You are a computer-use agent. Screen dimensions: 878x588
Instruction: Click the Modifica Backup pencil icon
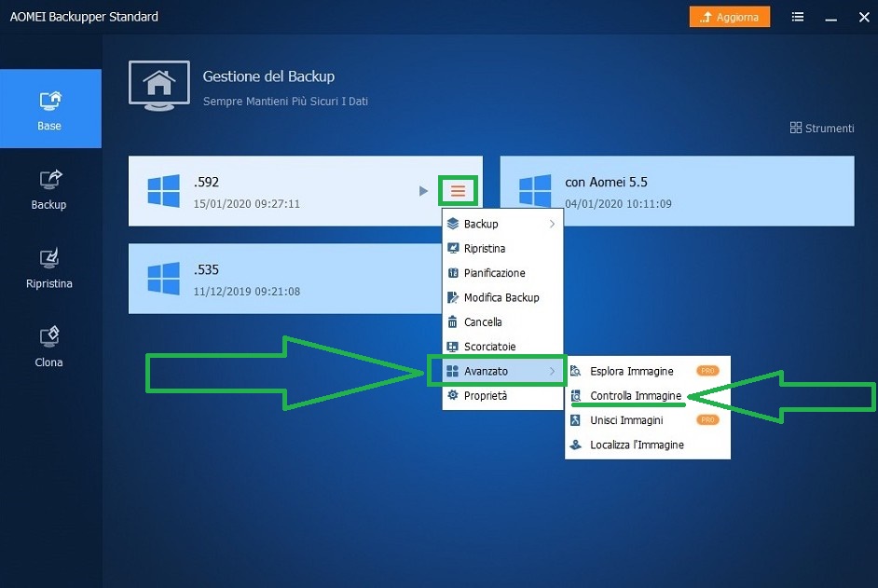[453, 297]
